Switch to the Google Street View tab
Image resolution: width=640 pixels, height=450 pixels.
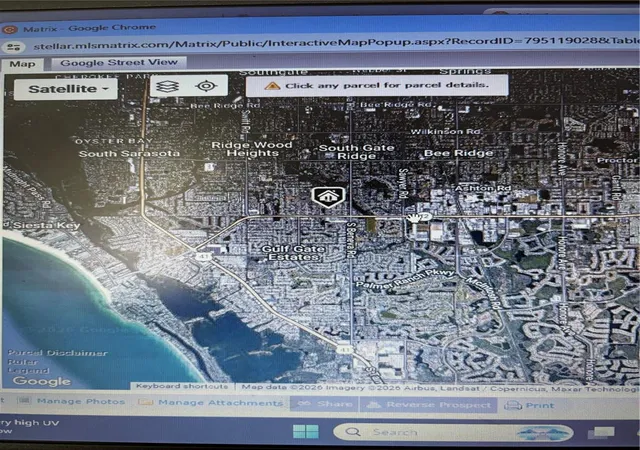(119, 62)
